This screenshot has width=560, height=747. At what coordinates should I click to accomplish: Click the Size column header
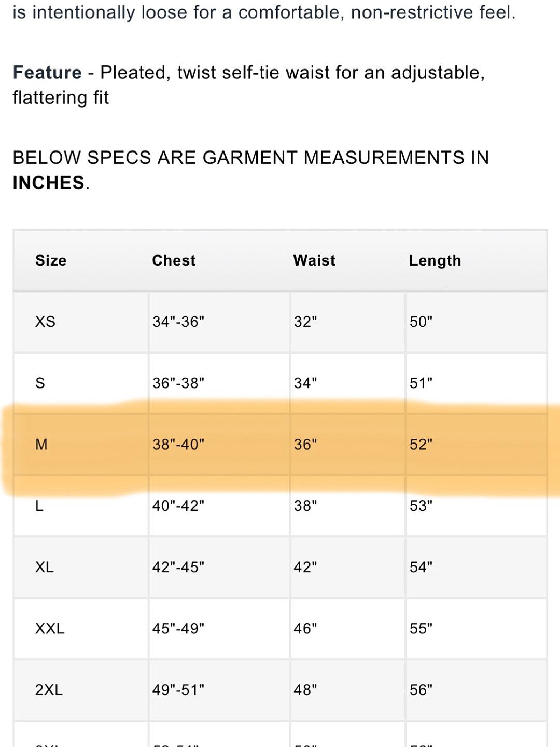(51, 260)
